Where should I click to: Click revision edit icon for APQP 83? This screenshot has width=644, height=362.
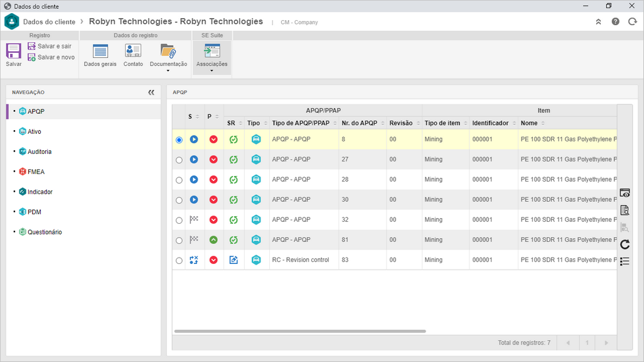click(x=233, y=260)
